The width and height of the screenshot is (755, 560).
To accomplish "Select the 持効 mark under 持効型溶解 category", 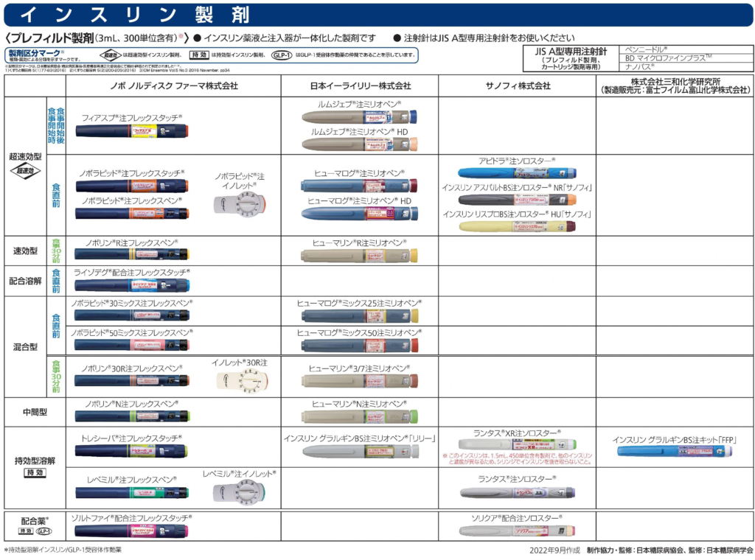I will (35, 472).
